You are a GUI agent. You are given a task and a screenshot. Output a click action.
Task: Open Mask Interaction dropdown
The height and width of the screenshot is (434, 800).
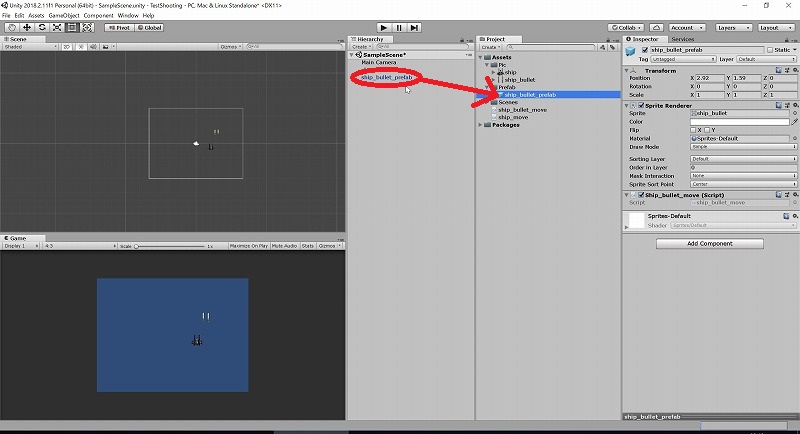(743, 176)
